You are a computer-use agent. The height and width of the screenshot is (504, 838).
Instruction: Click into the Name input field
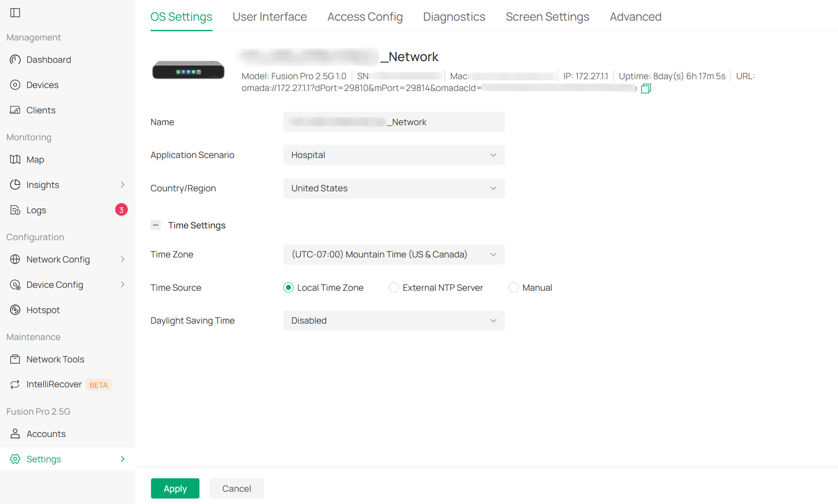click(394, 122)
